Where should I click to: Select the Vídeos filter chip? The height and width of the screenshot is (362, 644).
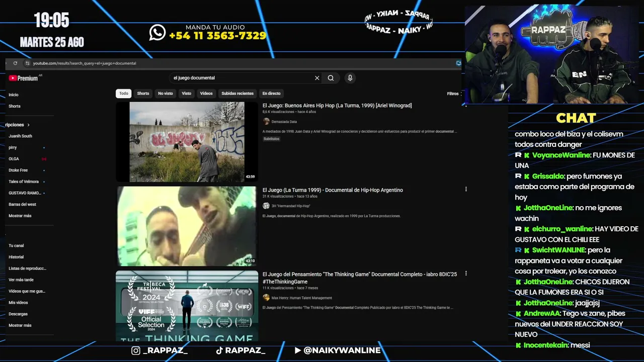[206, 94]
